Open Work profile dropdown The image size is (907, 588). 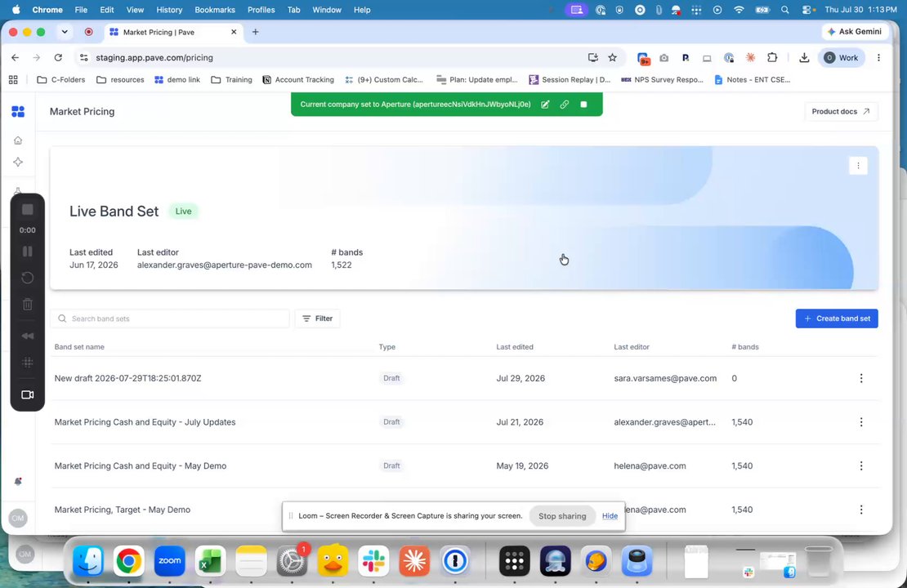pos(841,57)
